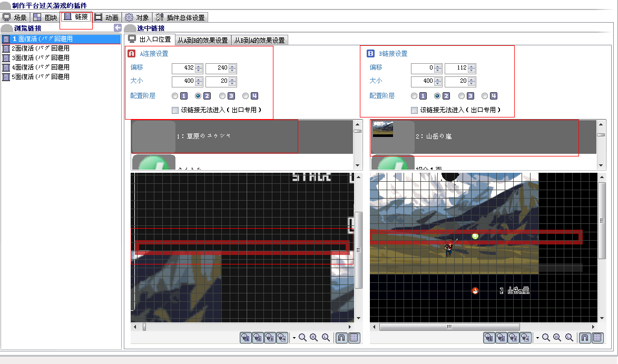The height and width of the screenshot is (364, 618).
Task: Select link 3面復活 in link list
Action: tap(61, 58)
